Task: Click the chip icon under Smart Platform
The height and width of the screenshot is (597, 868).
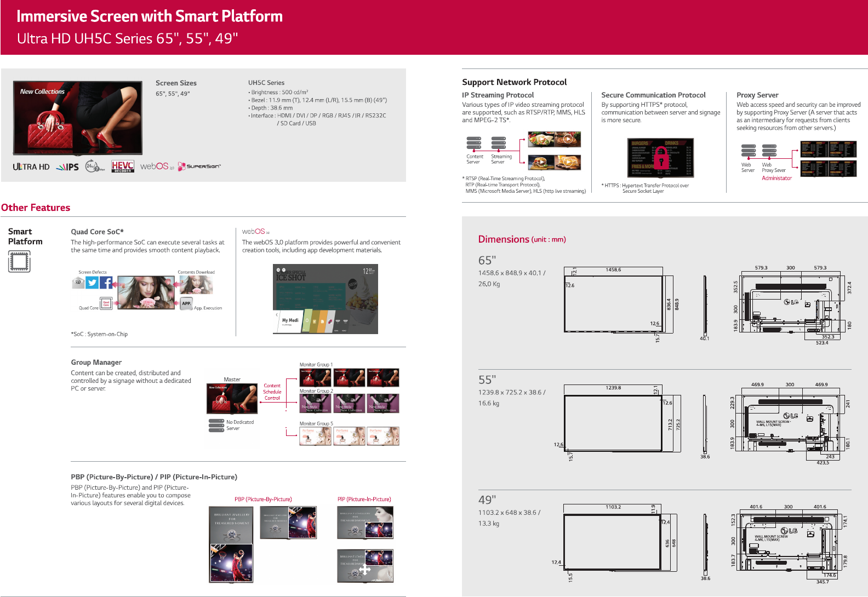Action: 19,261
